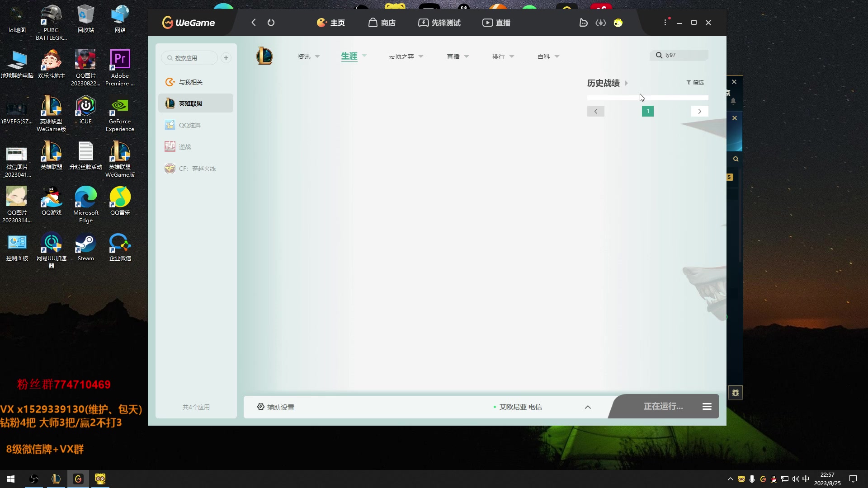Open the 艾欧尼亚 电信 server selector
The width and height of the screenshot is (868, 488).
[518, 407]
